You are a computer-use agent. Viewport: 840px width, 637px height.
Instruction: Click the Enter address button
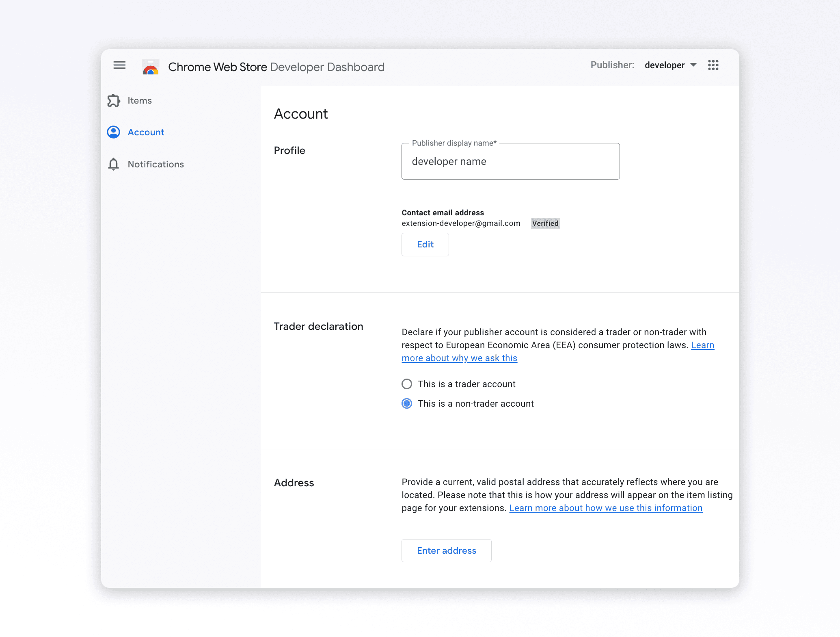[x=446, y=550]
